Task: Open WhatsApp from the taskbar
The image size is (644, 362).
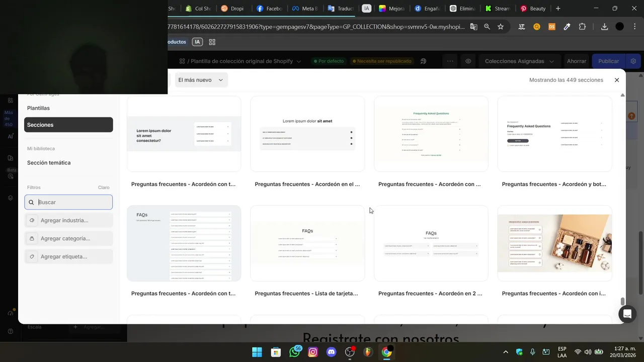Action: click(295, 352)
